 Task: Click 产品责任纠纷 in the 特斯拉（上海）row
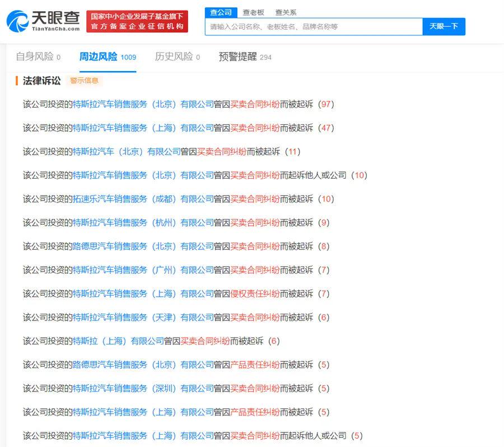tap(255, 412)
